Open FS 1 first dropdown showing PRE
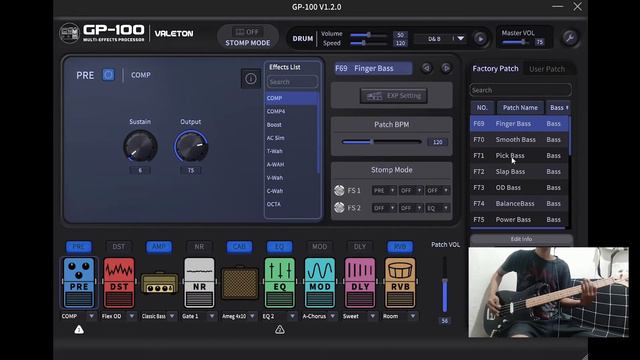 click(384, 190)
